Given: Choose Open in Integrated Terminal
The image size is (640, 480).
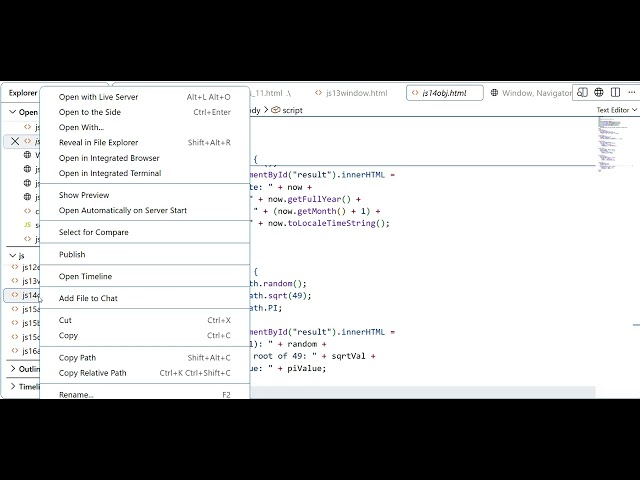Looking at the screenshot, I should click(x=145, y=173).
